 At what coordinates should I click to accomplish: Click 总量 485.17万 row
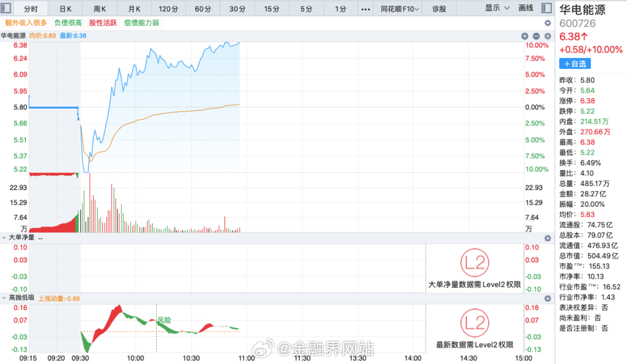pos(584,184)
